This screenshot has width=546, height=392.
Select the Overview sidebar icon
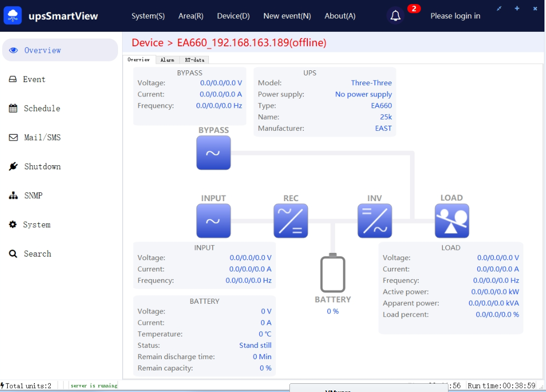point(15,50)
